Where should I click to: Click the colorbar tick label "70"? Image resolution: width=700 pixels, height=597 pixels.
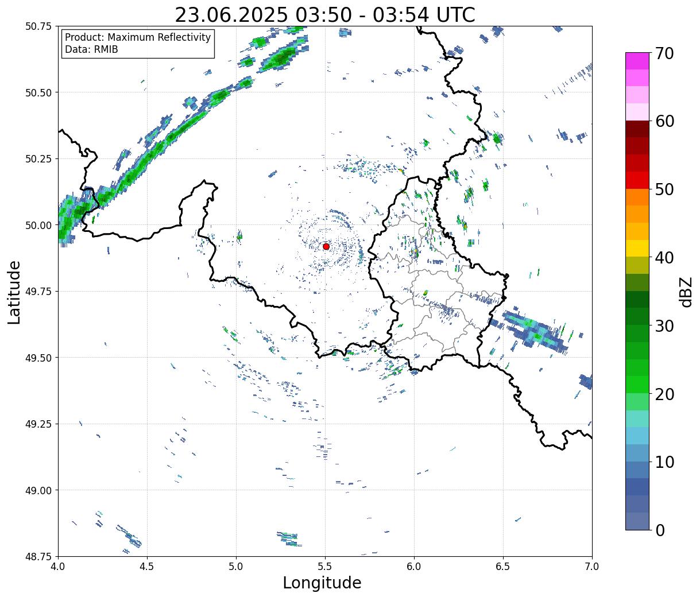(x=664, y=53)
